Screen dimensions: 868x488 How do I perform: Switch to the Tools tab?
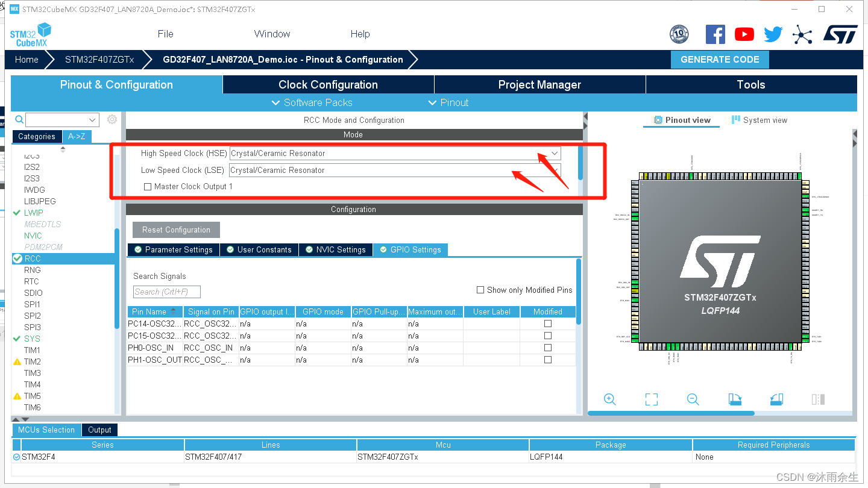point(751,85)
